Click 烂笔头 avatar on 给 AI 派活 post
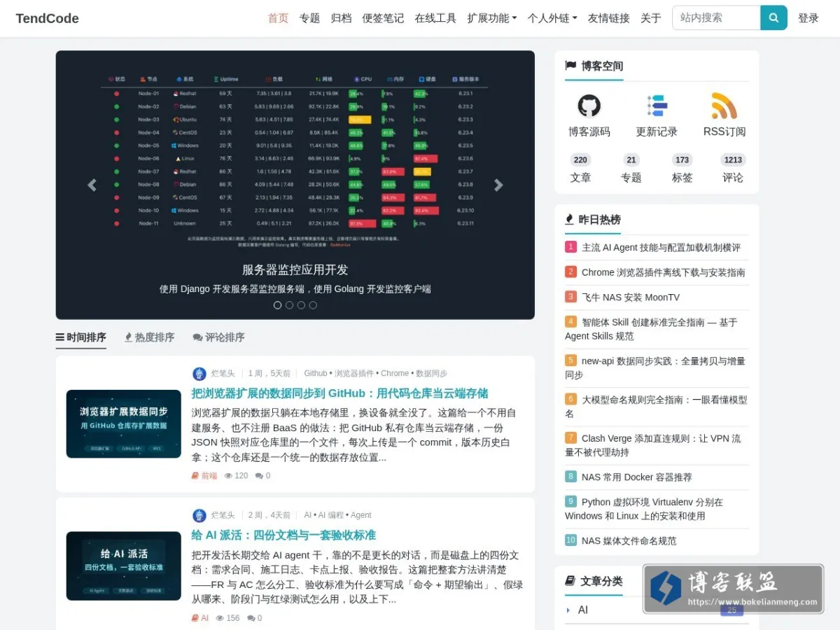The width and height of the screenshot is (840, 630). [x=199, y=516]
